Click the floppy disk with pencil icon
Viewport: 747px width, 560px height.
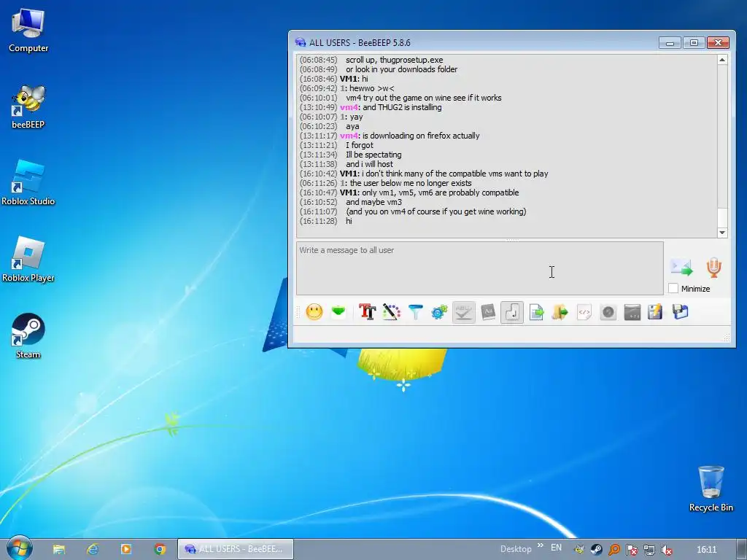click(x=656, y=312)
